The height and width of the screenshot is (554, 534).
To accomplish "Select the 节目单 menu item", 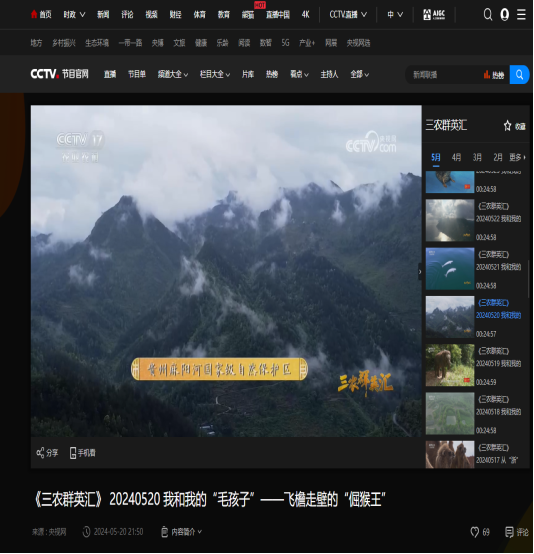I will pyautogui.click(x=137, y=74).
